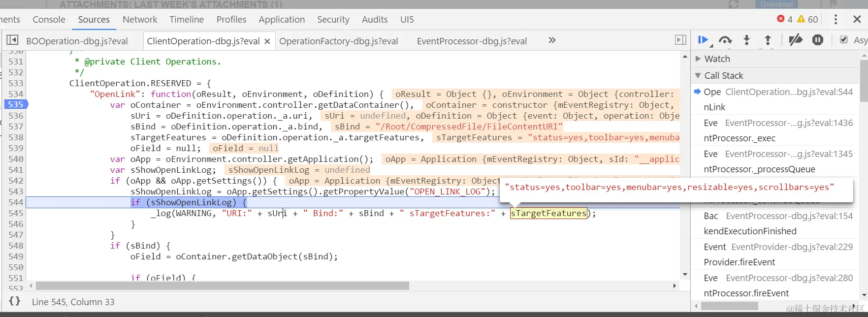
Task: Enable the Async checkbox
Action: point(843,40)
